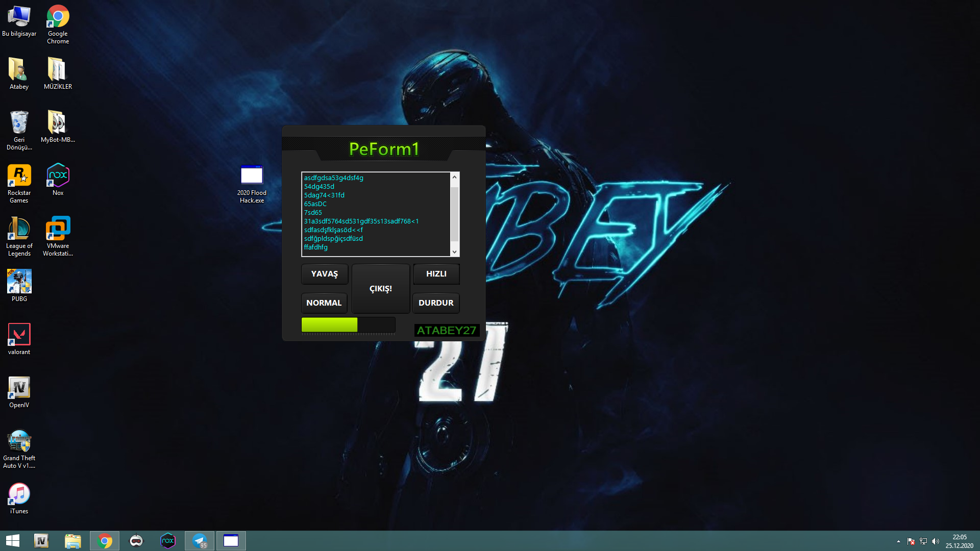This screenshot has height=551, width=980.
Task: Open OpenIV desktop shortcut
Action: 19,392
